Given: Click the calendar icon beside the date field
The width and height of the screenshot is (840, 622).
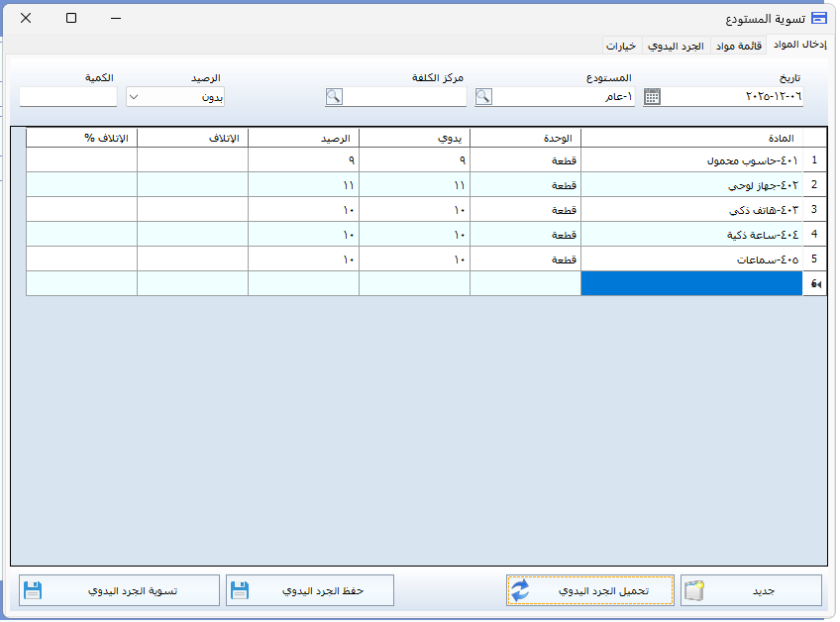Looking at the screenshot, I should (x=652, y=97).
